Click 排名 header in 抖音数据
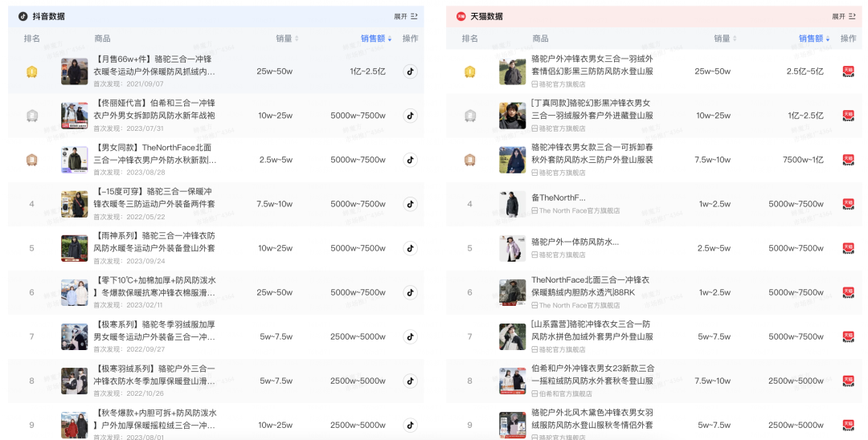Viewport: 868px width, 440px height. [x=32, y=39]
